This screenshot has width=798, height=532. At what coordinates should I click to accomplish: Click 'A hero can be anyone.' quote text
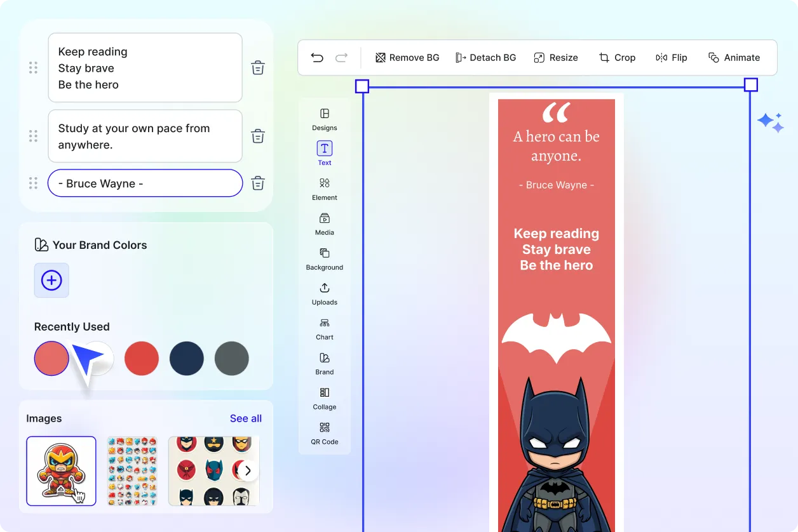point(557,146)
